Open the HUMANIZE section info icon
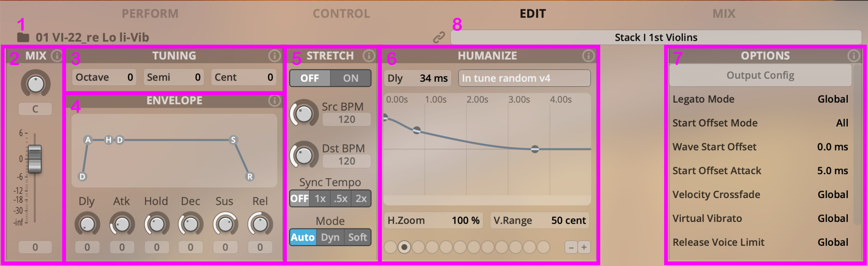The width and height of the screenshot is (868, 266). point(588,56)
